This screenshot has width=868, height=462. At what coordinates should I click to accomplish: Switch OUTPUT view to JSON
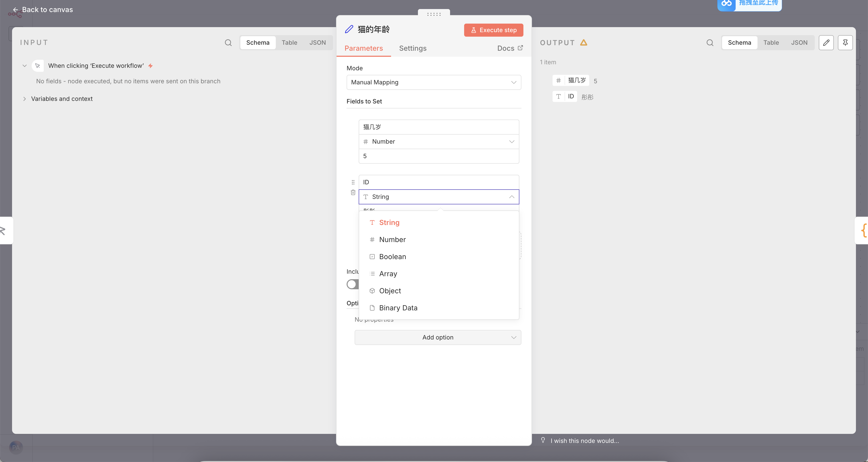(x=799, y=42)
